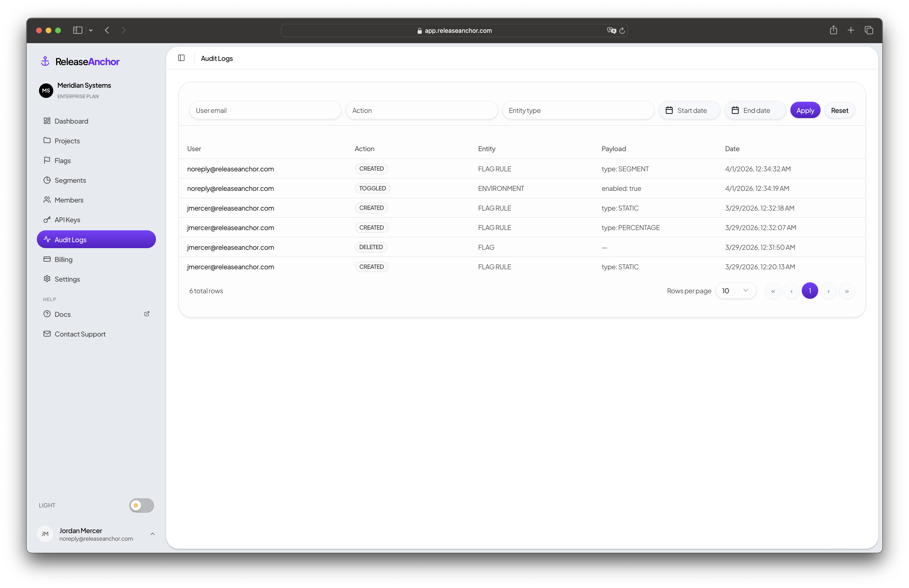Open the Meridian Systems organization switcher

click(96, 91)
